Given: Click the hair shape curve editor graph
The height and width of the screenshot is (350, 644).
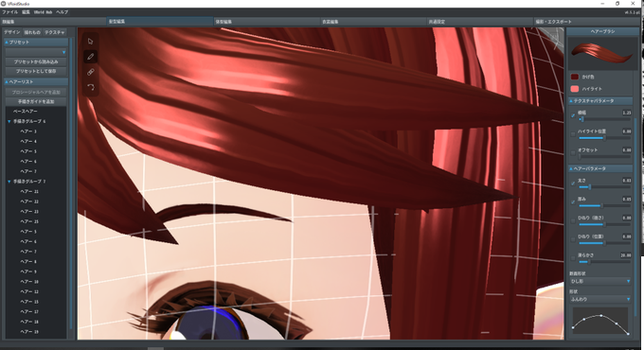Looking at the screenshot, I should point(600,322).
